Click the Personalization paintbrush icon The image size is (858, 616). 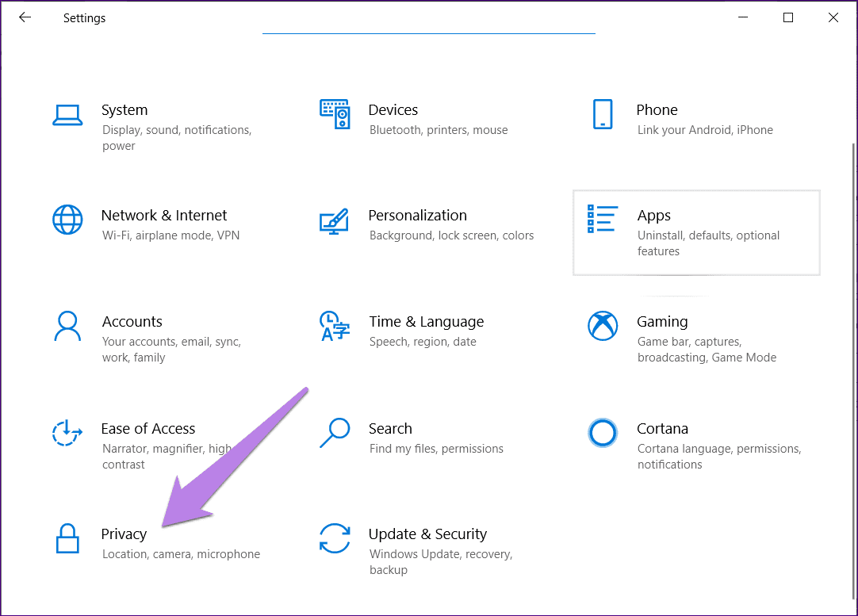(x=334, y=221)
